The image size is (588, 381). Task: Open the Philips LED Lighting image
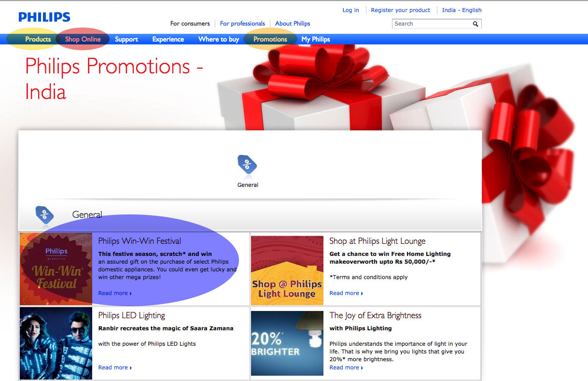[x=56, y=343]
